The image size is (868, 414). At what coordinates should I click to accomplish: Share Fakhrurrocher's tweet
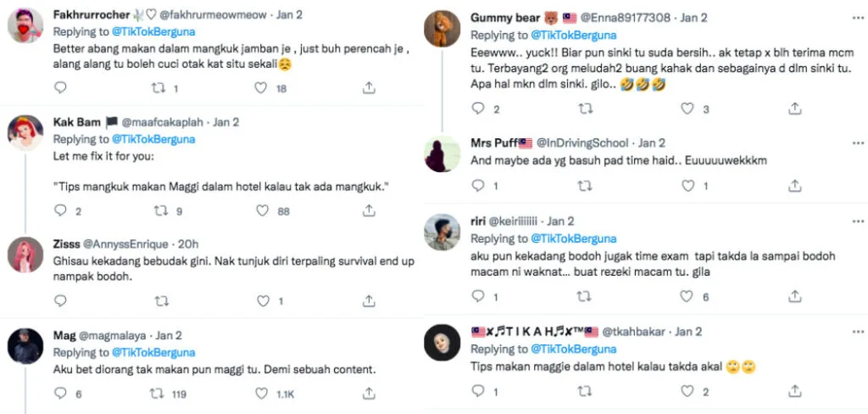click(369, 87)
